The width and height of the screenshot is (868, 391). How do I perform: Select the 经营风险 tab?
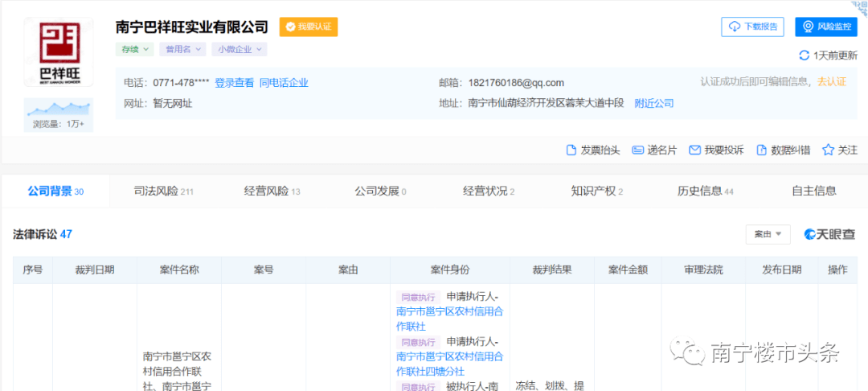point(272,191)
